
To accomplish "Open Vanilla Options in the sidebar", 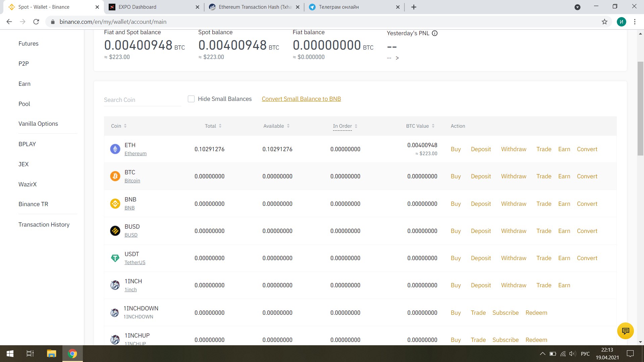I will click(38, 124).
